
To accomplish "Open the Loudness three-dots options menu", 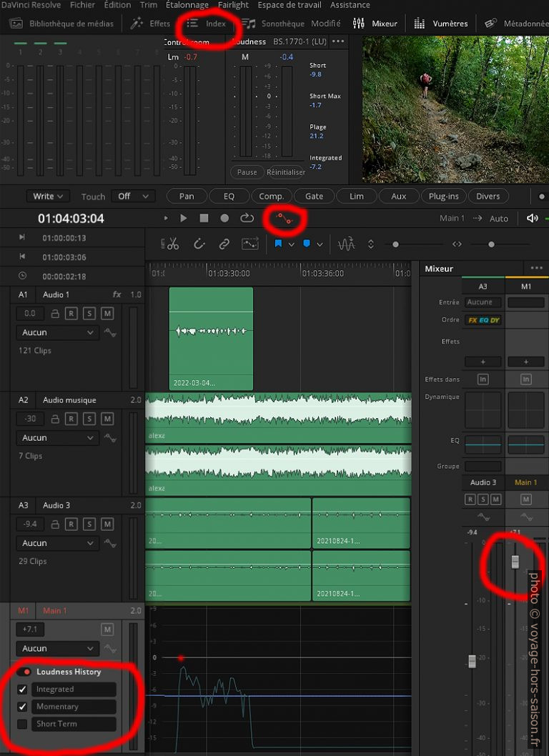I will click(338, 41).
